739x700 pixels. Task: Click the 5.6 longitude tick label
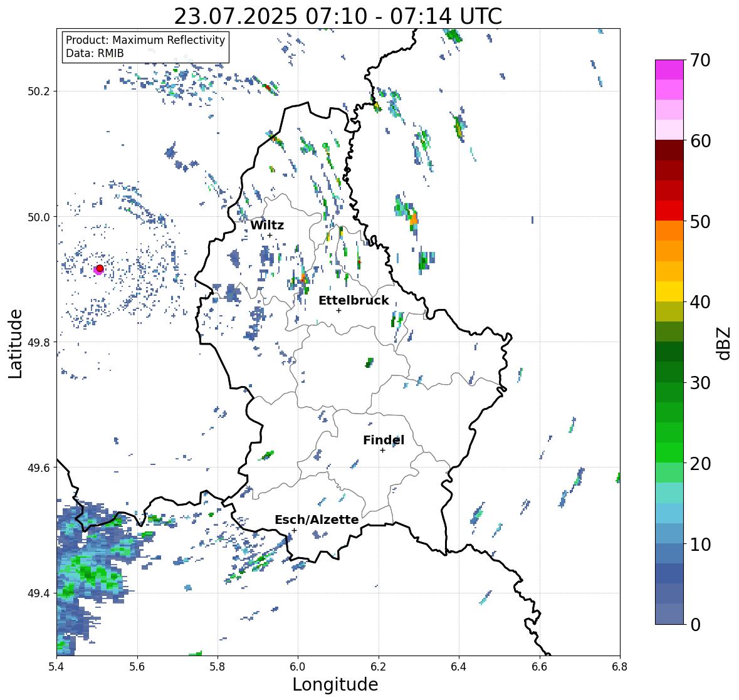tap(137, 667)
